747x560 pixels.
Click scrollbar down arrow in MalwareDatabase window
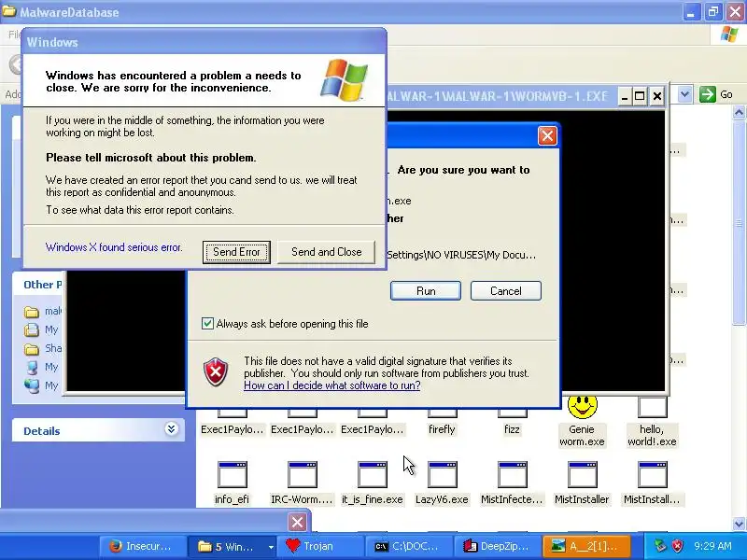[739, 525]
